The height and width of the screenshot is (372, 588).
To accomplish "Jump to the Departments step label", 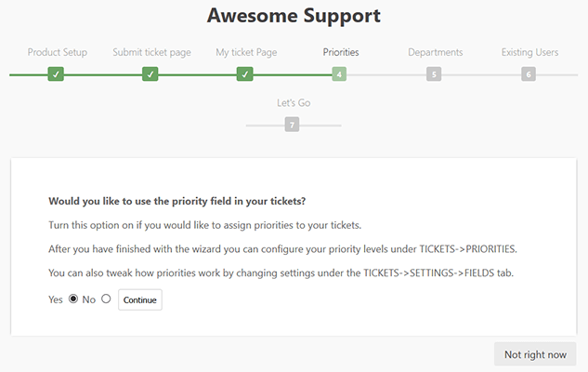I will tap(435, 52).
